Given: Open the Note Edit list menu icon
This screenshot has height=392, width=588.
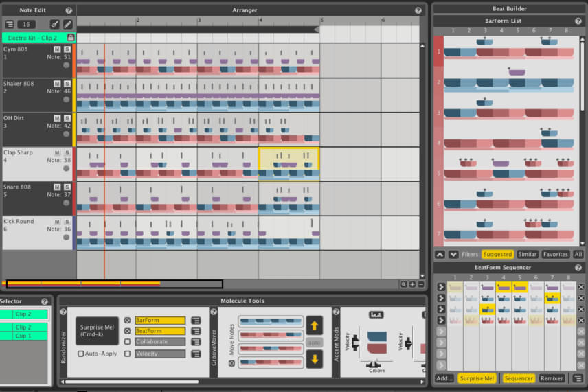Looking at the screenshot, I should pos(10,24).
